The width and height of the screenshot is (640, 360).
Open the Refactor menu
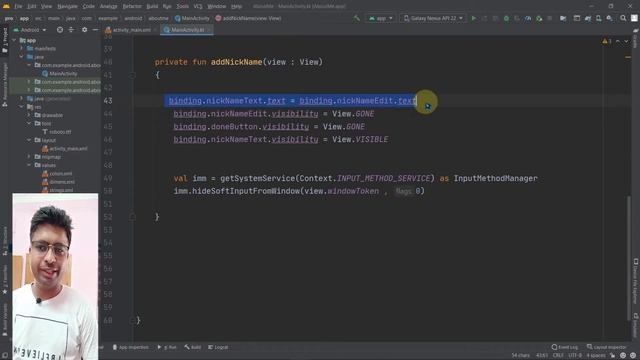click(x=132, y=6)
